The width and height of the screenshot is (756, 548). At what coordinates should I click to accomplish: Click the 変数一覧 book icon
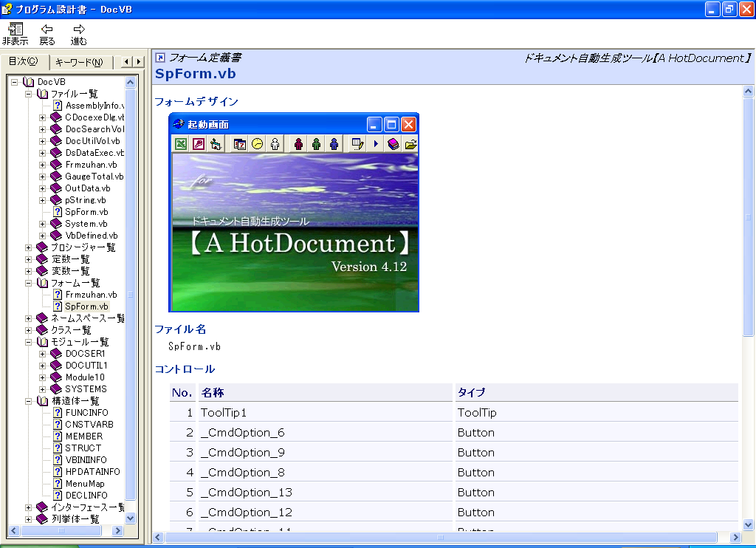click(x=42, y=271)
